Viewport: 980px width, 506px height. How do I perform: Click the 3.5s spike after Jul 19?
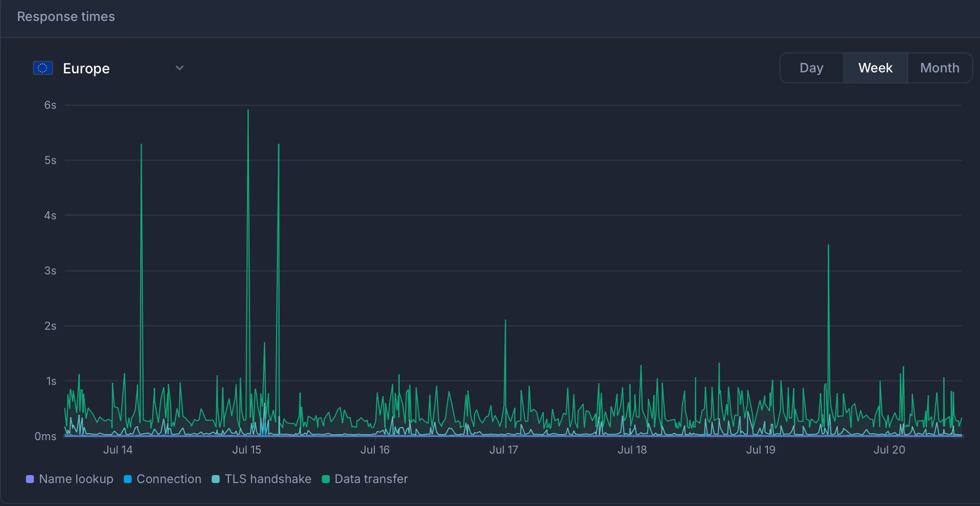point(828,246)
